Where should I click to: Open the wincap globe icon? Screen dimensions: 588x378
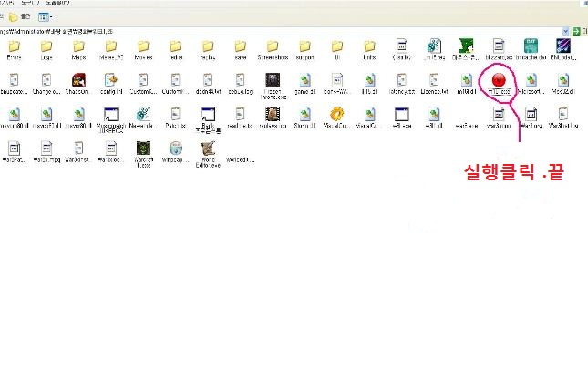coord(175,148)
